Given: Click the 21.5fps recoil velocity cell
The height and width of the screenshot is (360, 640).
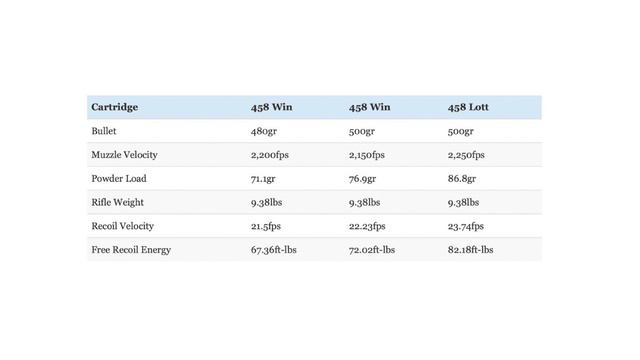Looking at the screenshot, I should click(266, 226).
